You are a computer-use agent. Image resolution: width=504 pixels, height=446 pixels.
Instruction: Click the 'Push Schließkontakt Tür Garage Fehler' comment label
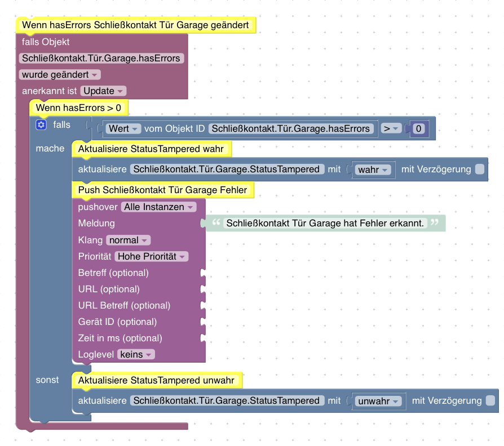click(x=162, y=190)
